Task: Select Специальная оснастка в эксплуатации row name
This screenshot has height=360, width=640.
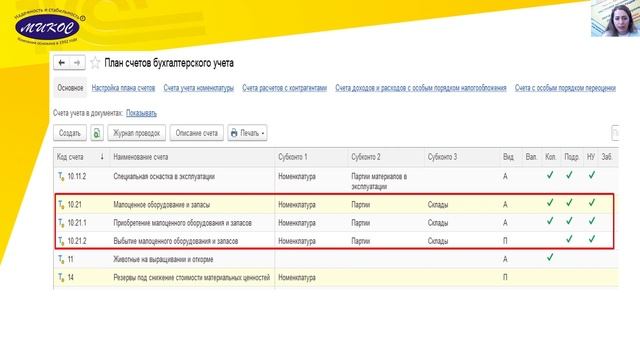Action: click(164, 177)
